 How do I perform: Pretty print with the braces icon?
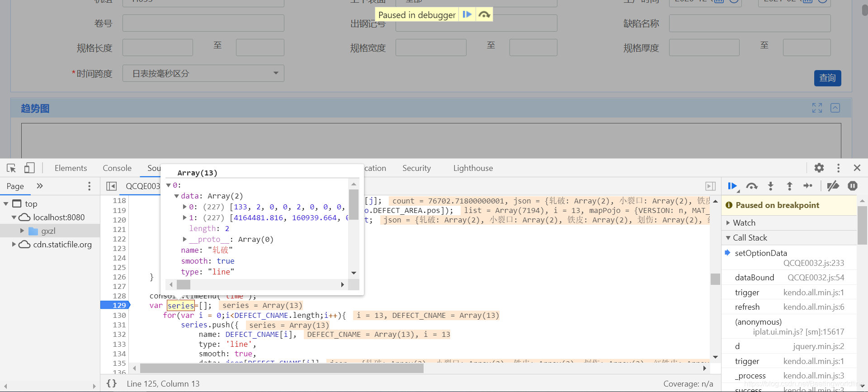click(x=112, y=383)
